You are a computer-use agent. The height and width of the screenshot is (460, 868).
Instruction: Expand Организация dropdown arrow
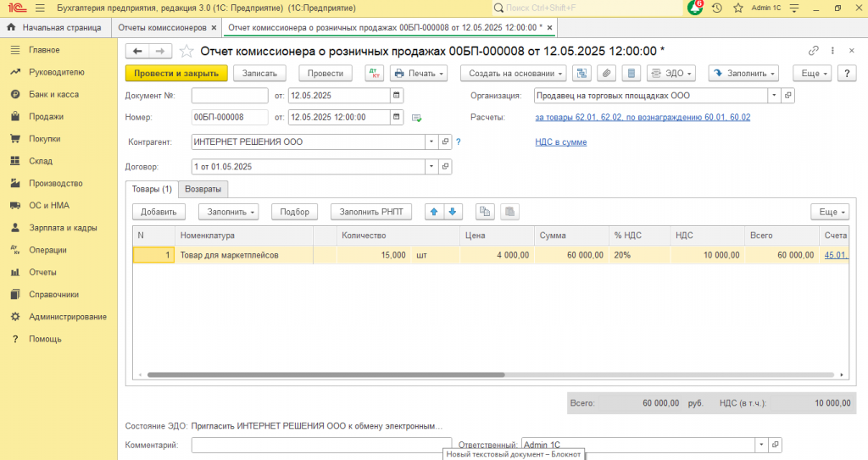tap(774, 96)
